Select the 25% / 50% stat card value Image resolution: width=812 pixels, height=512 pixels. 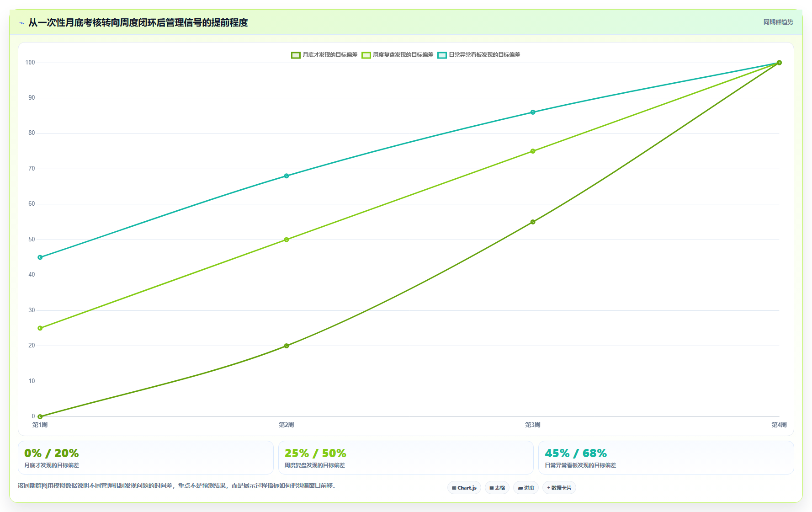coord(315,453)
